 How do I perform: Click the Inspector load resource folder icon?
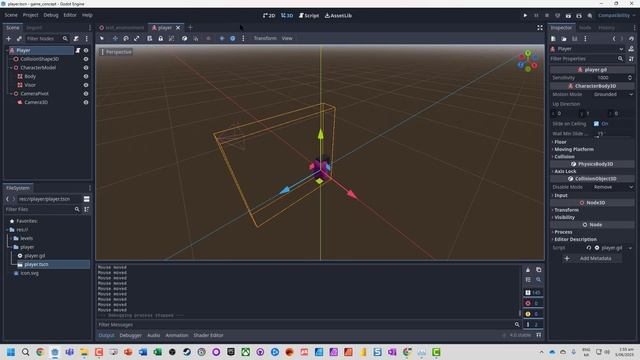[x=564, y=39]
